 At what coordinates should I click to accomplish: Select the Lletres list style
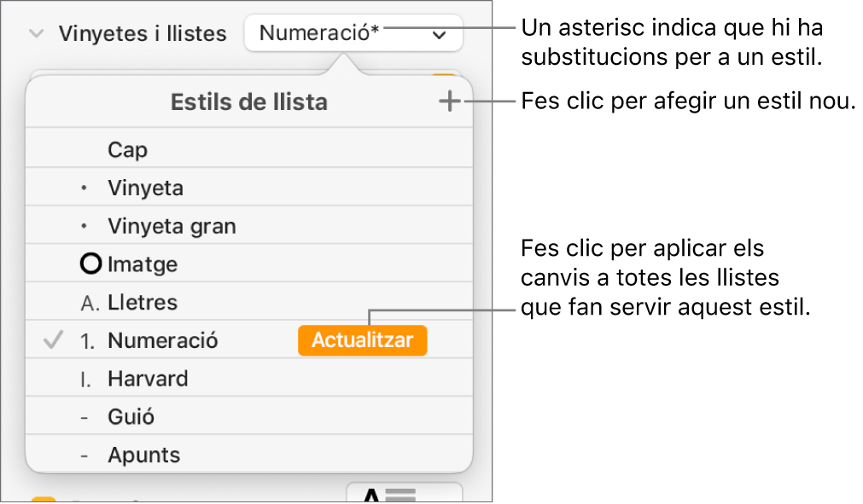click(x=249, y=301)
